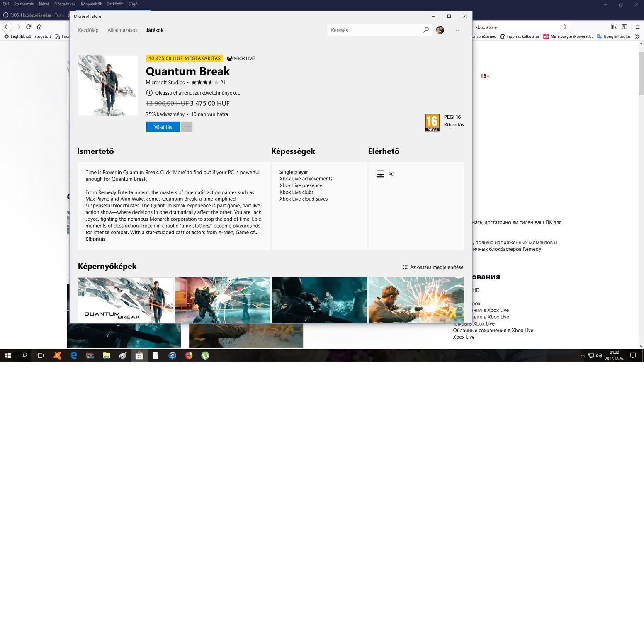Open Firefox Eszközök menu
Screen dimensions: 644x644
tap(115, 4)
